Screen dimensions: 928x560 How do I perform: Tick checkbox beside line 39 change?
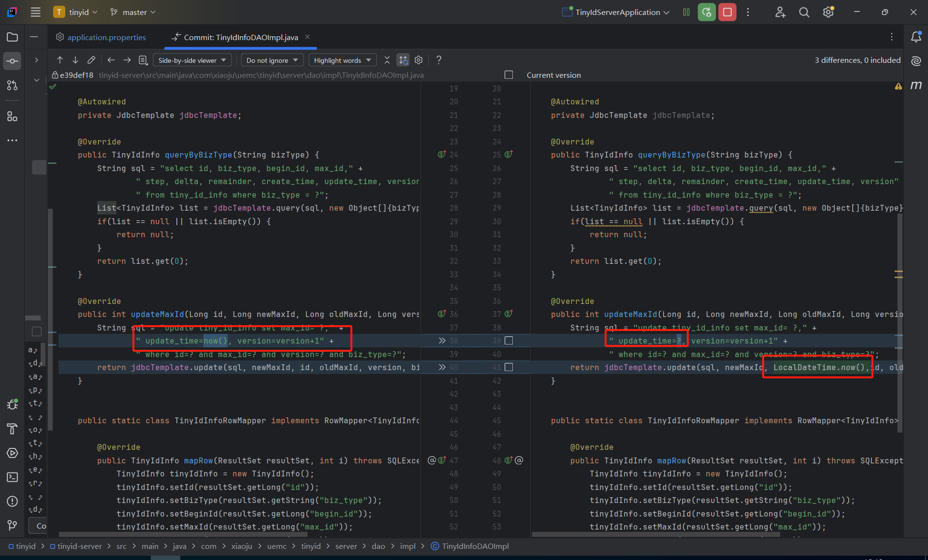click(x=508, y=341)
